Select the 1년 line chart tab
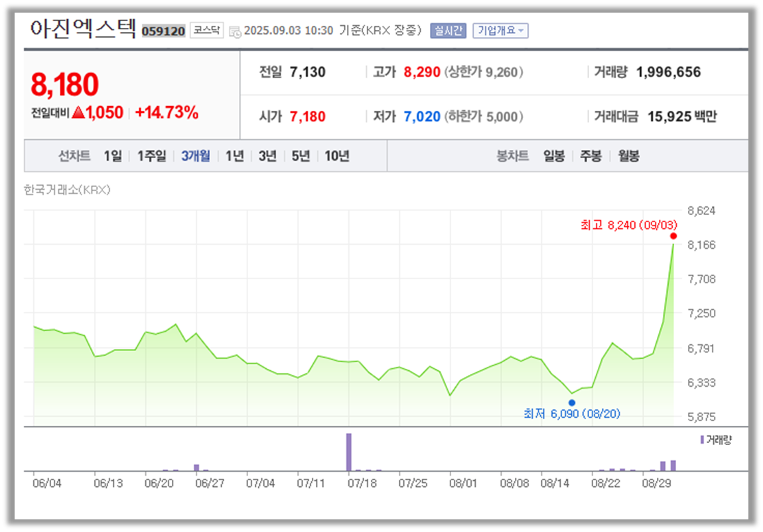 [x=234, y=156]
